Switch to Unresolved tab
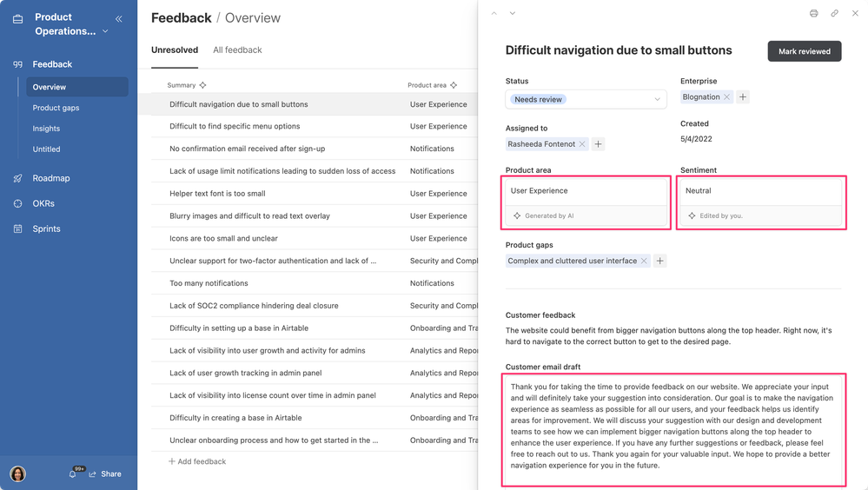Screen dimensions: 868x490 [x=175, y=50]
